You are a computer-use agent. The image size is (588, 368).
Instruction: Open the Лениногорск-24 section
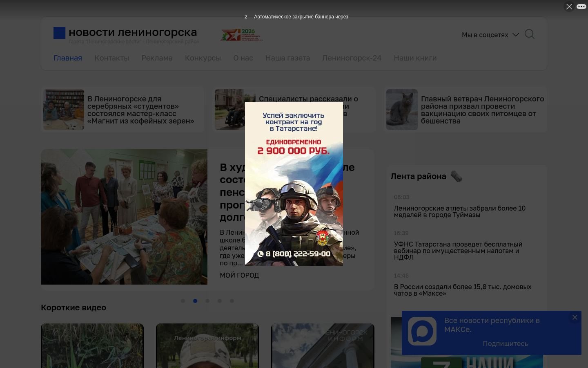tap(352, 58)
